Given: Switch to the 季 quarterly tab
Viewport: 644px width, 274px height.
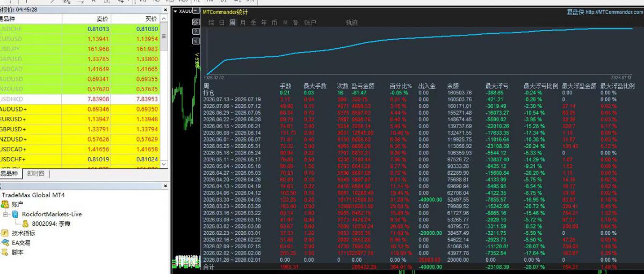Looking at the screenshot, I should 254,23.
